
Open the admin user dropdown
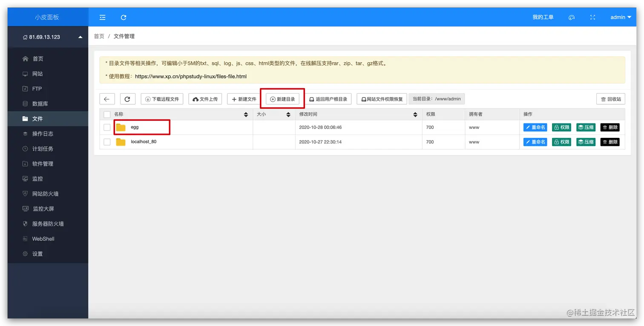tap(621, 17)
